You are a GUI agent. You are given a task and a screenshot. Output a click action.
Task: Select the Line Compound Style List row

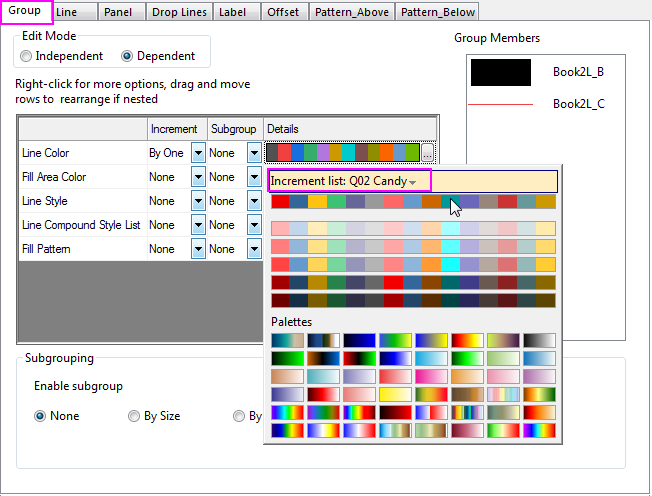(80, 225)
